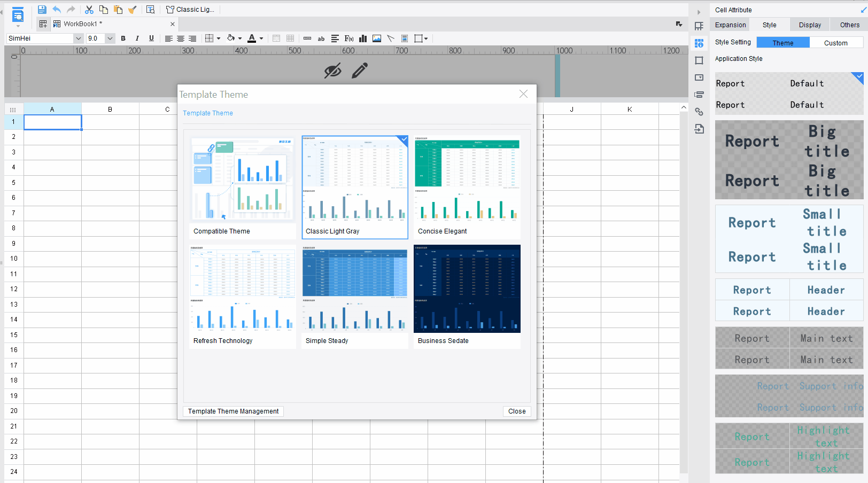Open the font size dropdown
Viewport: 868px width, 483px height.
(x=110, y=38)
